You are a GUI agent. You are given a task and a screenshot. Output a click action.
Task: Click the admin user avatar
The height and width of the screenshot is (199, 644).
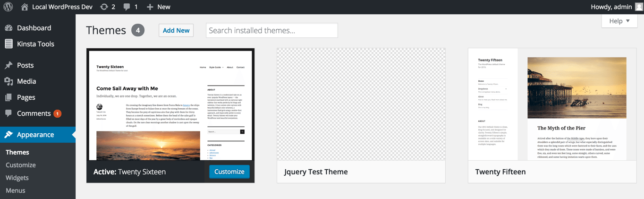pyautogui.click(x=639, y=7)
